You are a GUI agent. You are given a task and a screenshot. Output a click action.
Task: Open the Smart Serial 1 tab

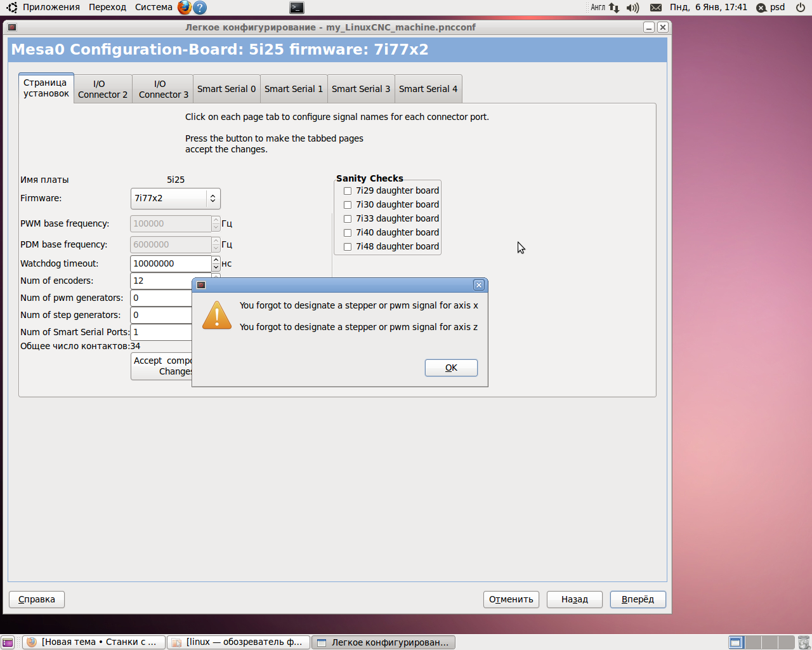tap(294, 89)
